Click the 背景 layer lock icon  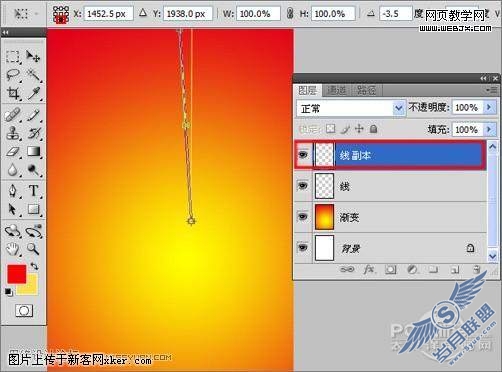(470, 248)
